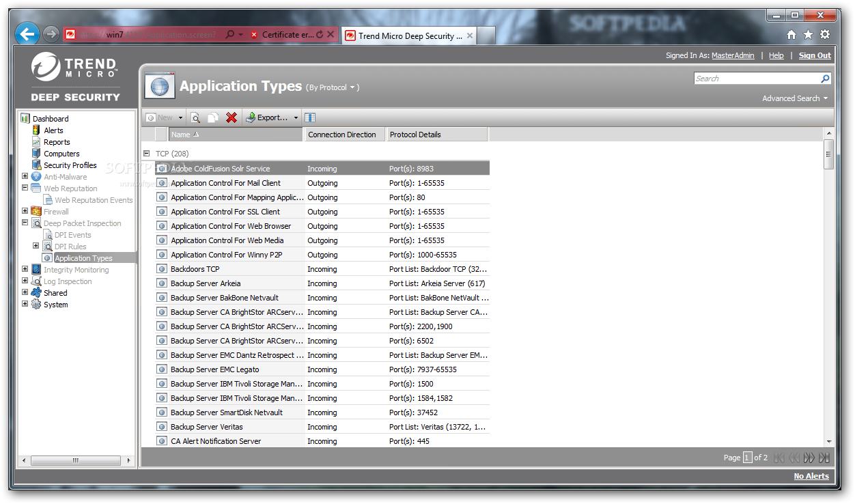Select Application Types in the tree
This screenshot has width=855, height=504.
click(x=83, y=258)
